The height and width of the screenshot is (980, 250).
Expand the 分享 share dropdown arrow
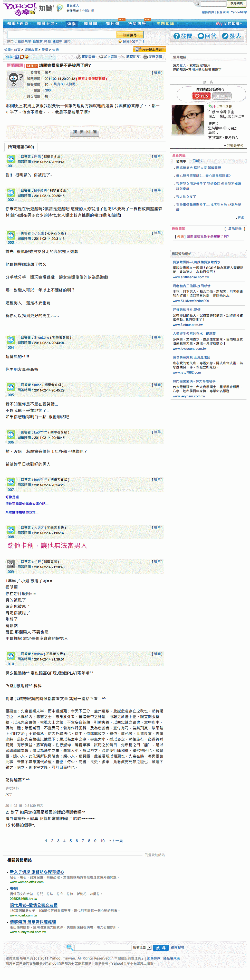point(52,57)
